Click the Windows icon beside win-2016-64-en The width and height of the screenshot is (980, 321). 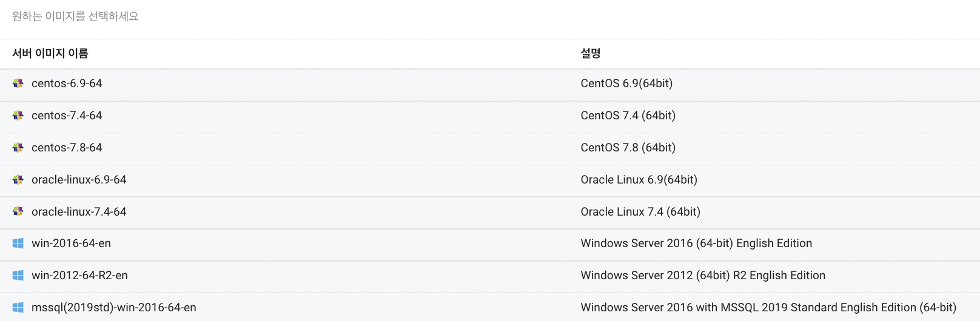(x=18, y=243)
